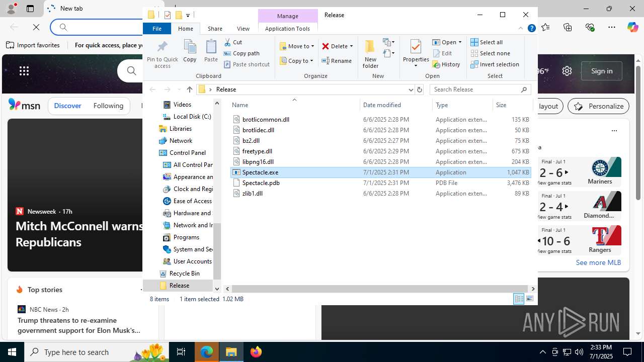This screenshot has height=362, width=644.
Task: Select the Home ribbon tab
Action: [185, 29]
